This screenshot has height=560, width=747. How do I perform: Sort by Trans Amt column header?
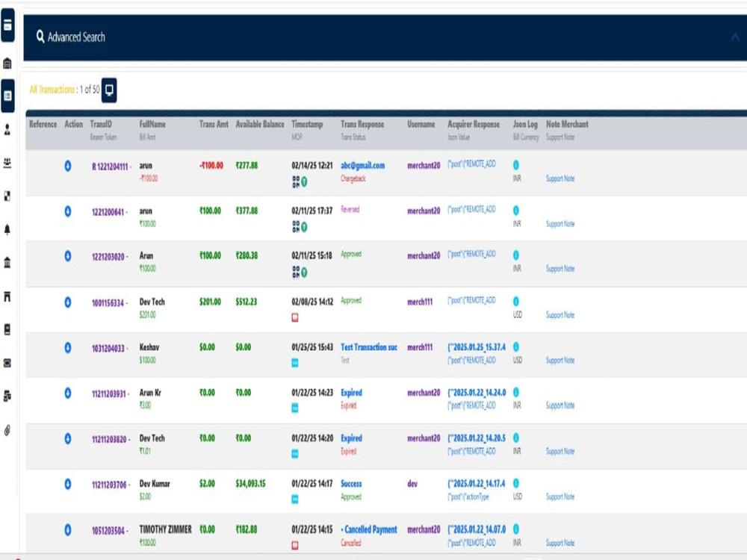214,124
